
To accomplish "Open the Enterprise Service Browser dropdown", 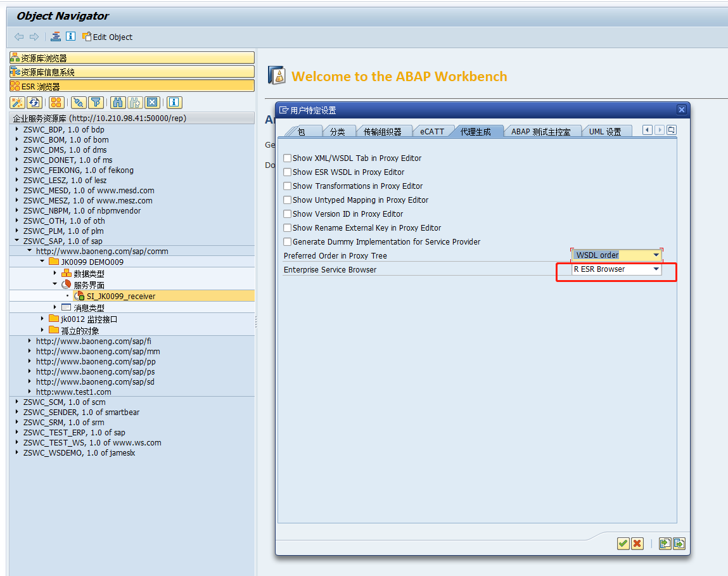I will (x=656, y=269).
